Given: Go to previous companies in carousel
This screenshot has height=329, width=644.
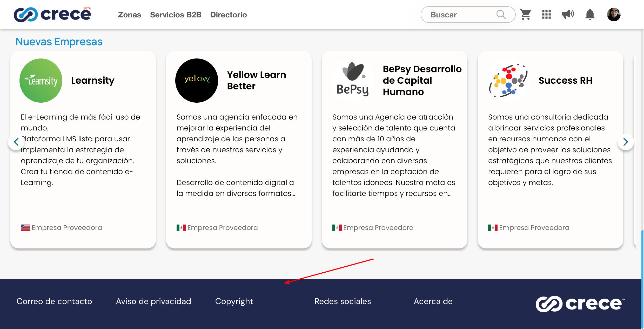Looking at the screenshot, I should [16, 142].
